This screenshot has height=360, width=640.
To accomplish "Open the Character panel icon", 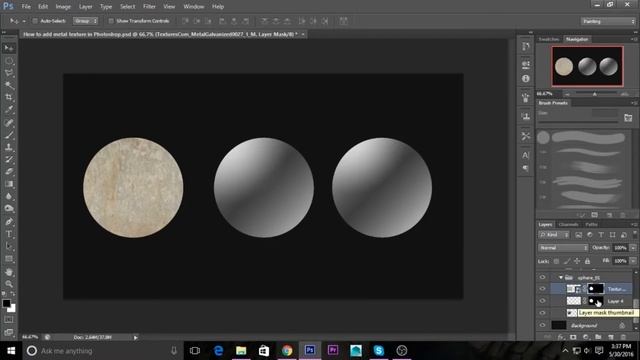I will pyautogui.click(x=526, y=155).
